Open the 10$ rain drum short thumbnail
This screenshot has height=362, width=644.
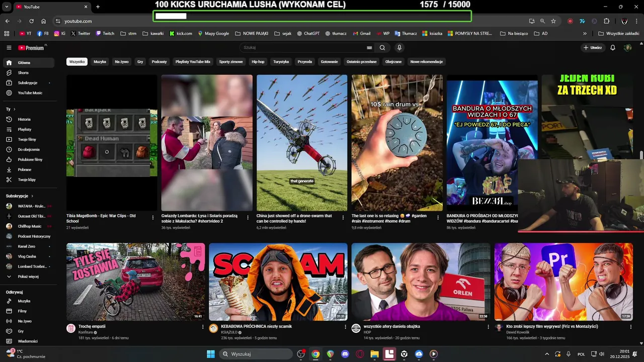pyautogui.click(x=397, y=143)
